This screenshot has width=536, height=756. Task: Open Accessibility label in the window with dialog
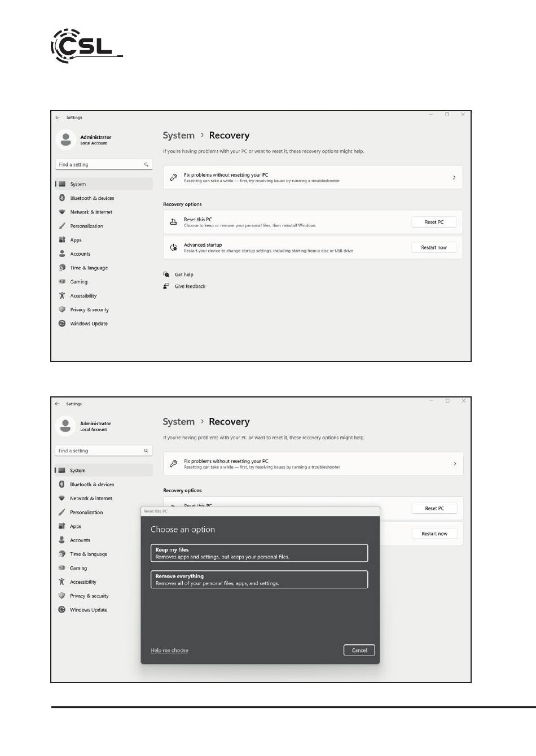[83, 582]
